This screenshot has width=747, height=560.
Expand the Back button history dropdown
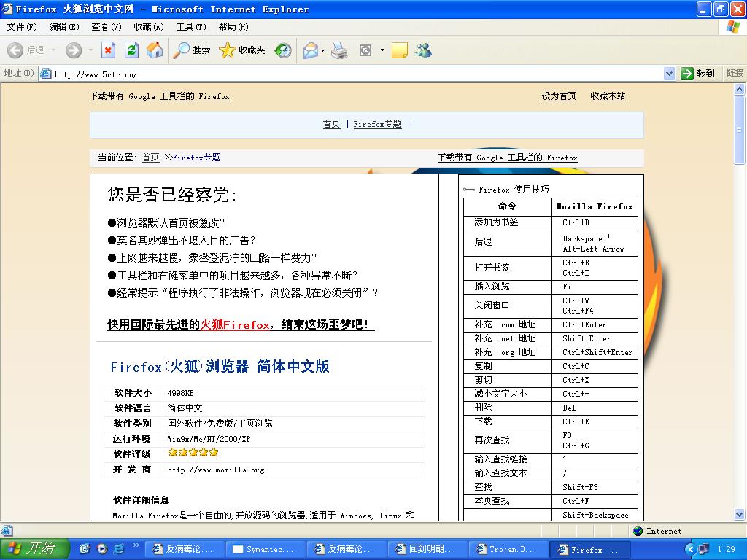[x=53, y=50]
